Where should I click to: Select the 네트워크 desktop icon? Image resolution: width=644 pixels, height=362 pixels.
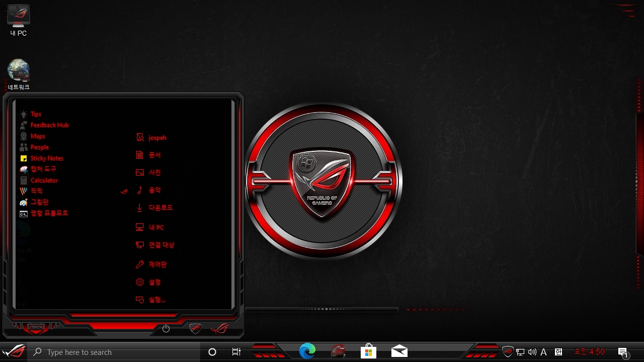(19, 75)
